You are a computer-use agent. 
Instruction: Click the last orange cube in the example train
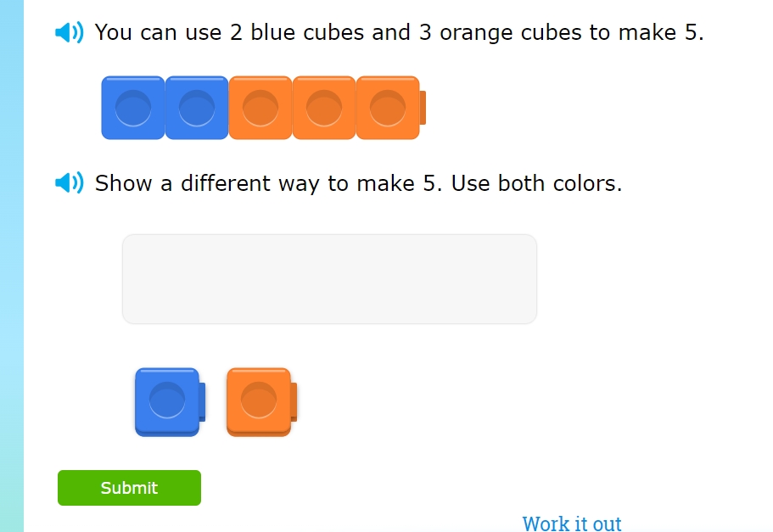388,108
